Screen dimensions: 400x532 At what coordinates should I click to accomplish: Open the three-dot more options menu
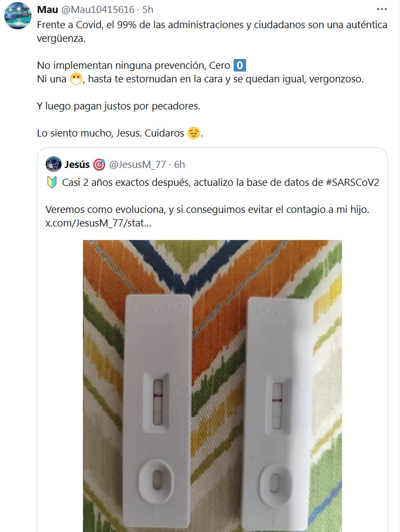click(x=382, y=9)
